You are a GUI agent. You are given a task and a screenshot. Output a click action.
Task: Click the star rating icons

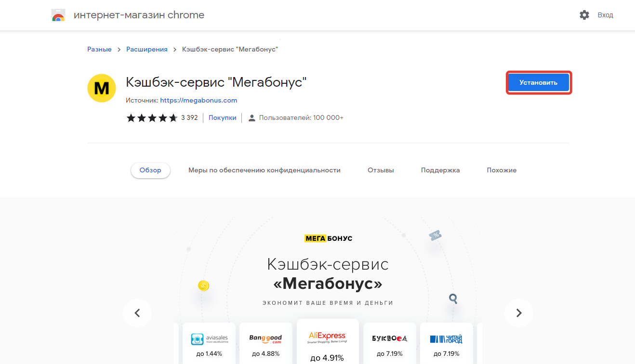tap(152, 117)
